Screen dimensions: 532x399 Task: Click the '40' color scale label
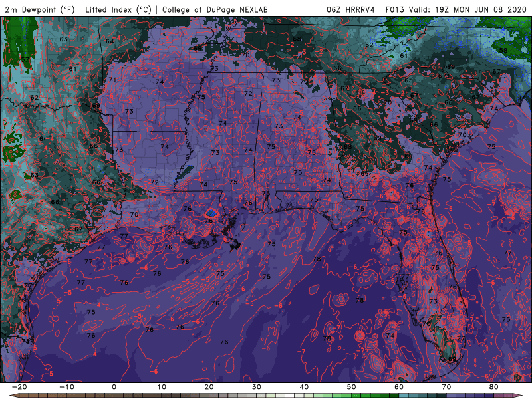pos(304,387)
